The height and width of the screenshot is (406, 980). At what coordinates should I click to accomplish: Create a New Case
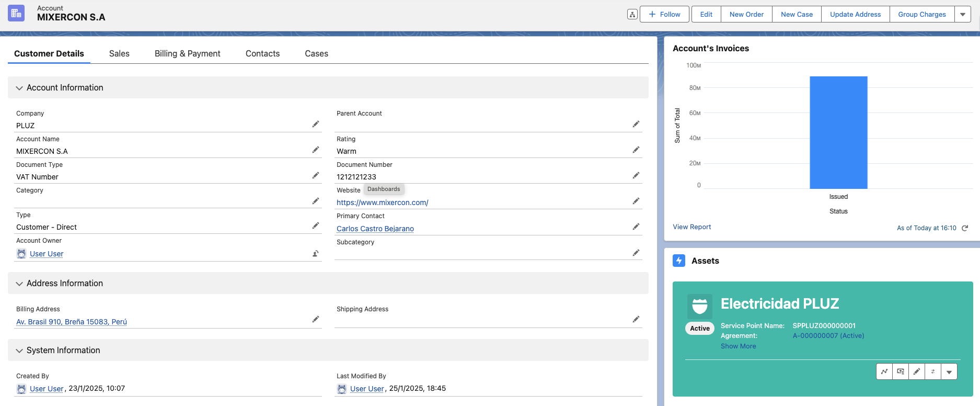point(797,15)
